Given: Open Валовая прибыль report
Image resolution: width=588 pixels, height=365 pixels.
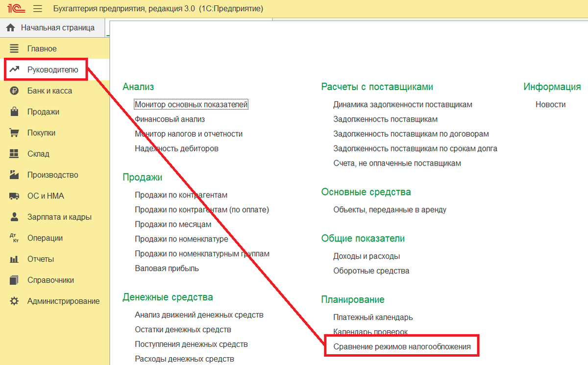Looking at the screenshot, I should [x=167, y=268].
